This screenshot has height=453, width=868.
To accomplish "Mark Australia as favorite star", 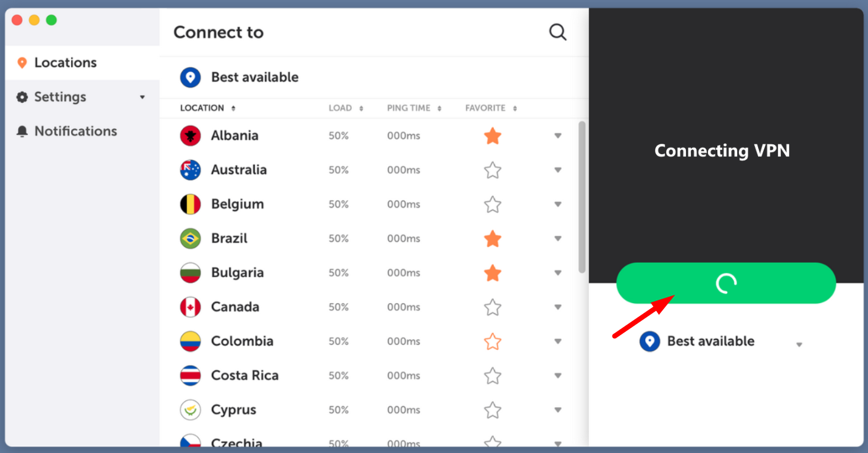I will (x=492, y=170).
